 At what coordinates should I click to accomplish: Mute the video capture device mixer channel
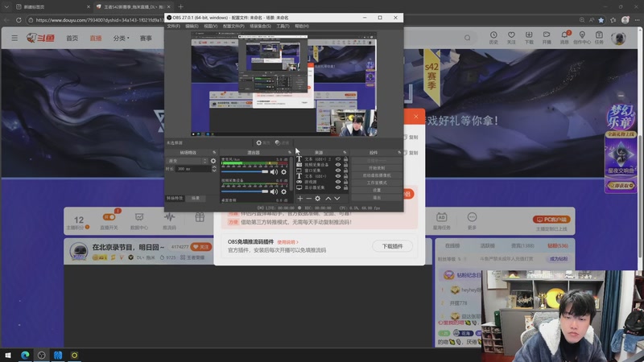[x=274, y=191]
